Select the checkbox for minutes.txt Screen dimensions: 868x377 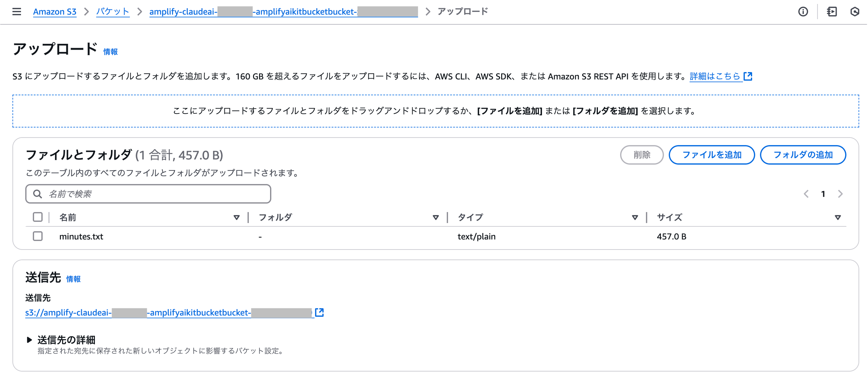(x=37, y=236)
